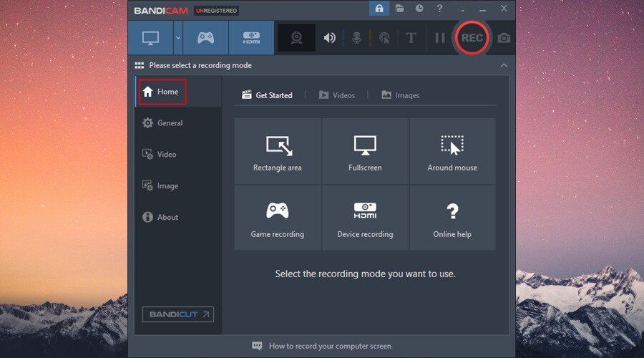Open the output folder icon
The image size is (644, 358).
coord(400,9)
